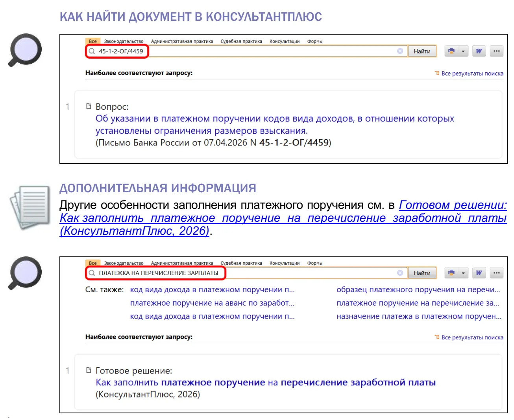Switch to Судебная практика tab above the 45-1-2-ОГ/4459 search
The height and width of the screenshot is (420, 514).
pos(241,41)
